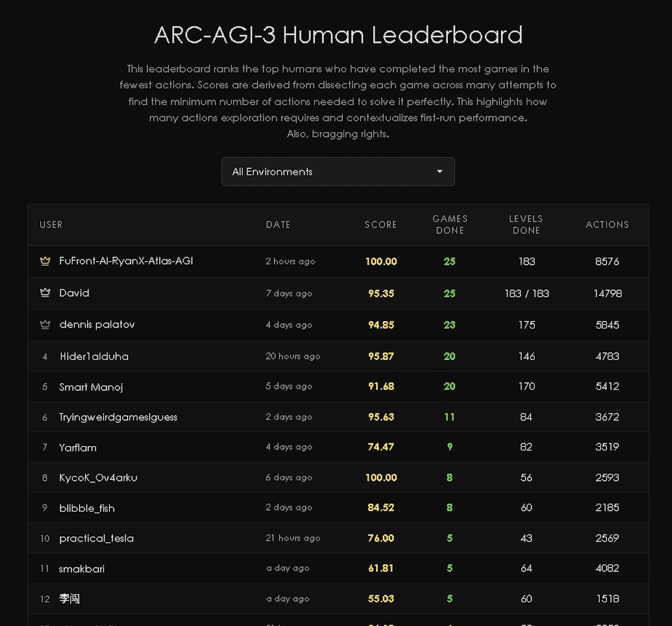Click the ARC-AGI-3 Human Leaderboard title
The width and height of the screenshot is (672, 626).
(338, 35)
